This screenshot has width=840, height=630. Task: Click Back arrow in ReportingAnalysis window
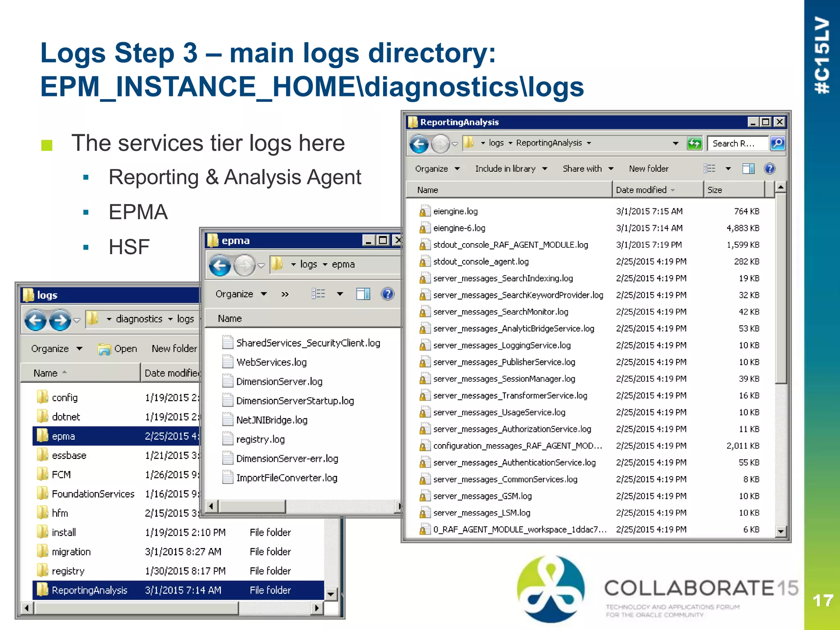(419, 144)
